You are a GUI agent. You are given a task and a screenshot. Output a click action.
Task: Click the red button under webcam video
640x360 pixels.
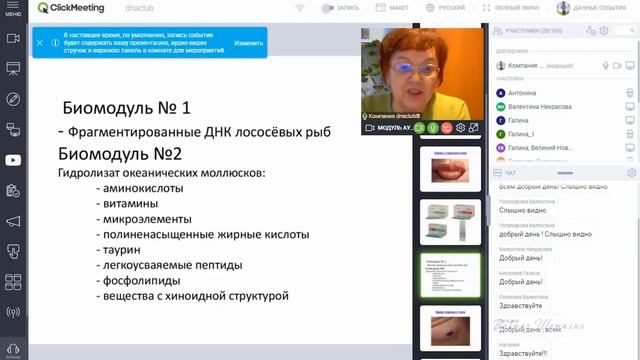click(x=447, y=128)
